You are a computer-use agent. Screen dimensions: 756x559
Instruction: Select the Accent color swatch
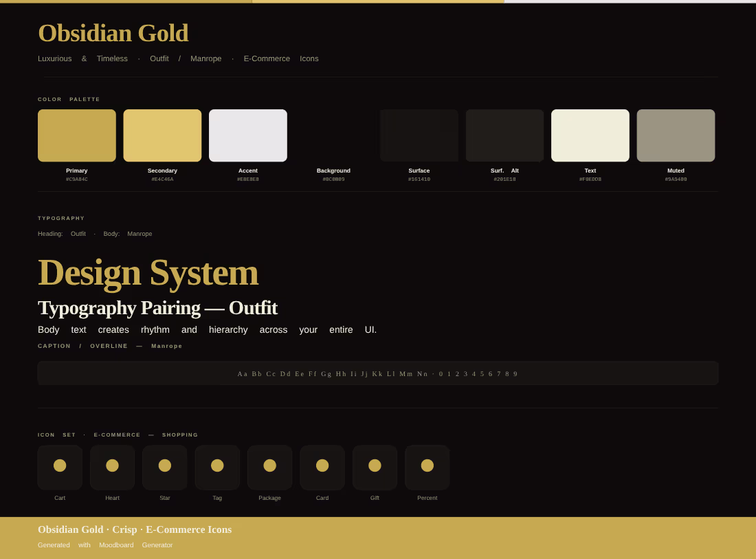(x=248, y=135)
